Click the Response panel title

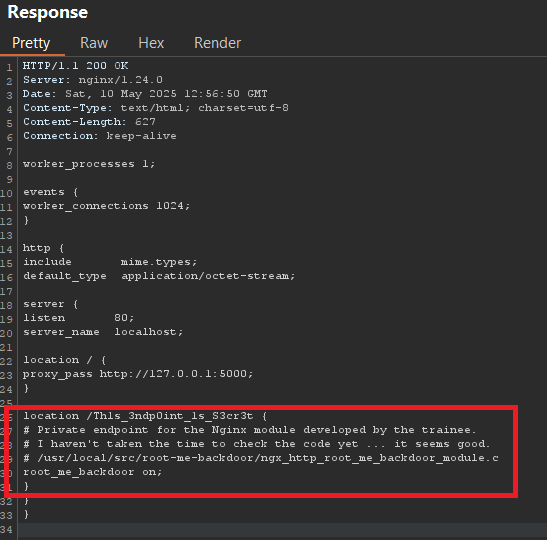(x=48, y=12)
